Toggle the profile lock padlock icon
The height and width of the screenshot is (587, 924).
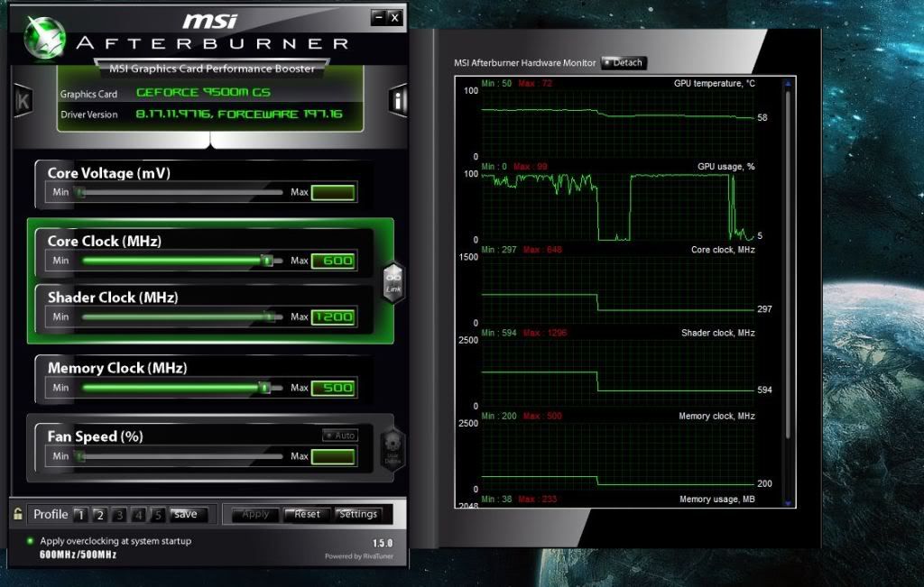click(x=18, y=514)
